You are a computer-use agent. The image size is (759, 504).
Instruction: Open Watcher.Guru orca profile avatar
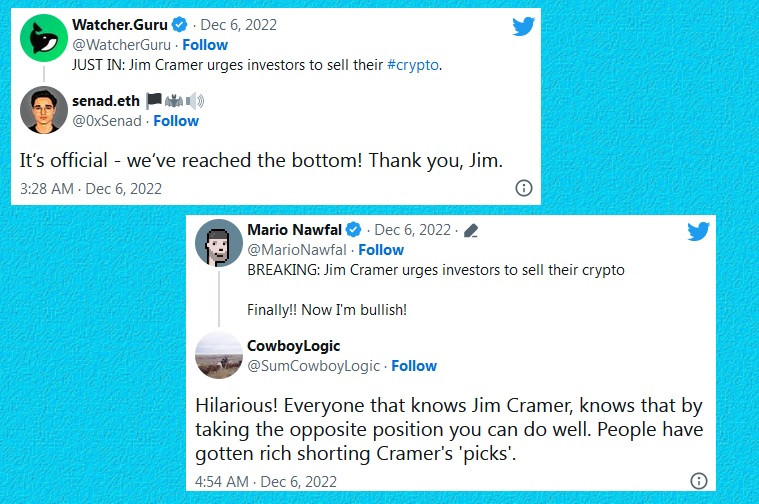(44, 42)
